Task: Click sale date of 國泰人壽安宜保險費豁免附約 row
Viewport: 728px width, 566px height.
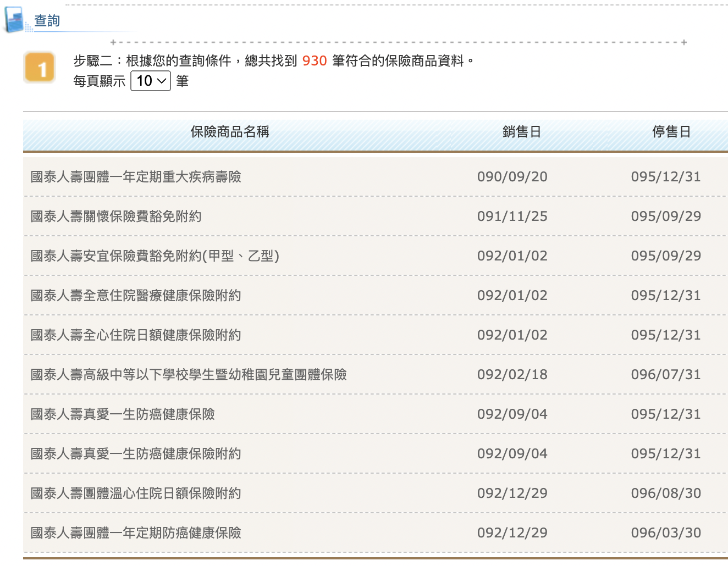Action: tap(512, 256)
